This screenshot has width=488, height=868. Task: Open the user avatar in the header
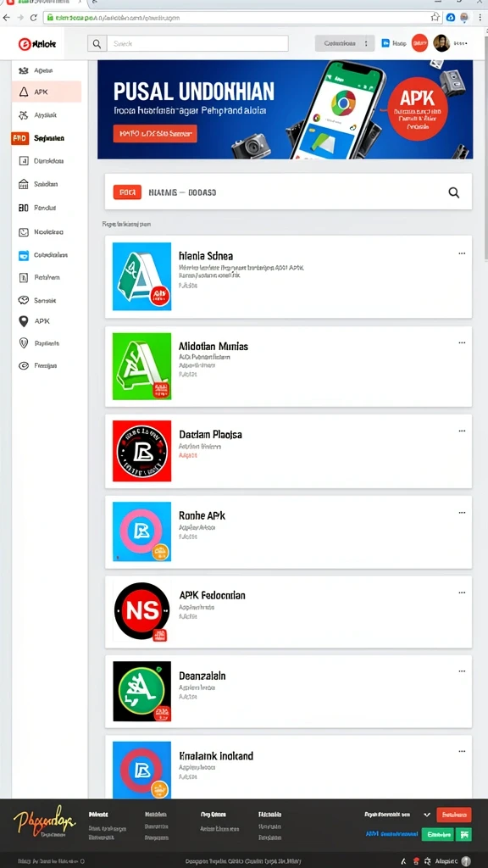tap(441, 43)
